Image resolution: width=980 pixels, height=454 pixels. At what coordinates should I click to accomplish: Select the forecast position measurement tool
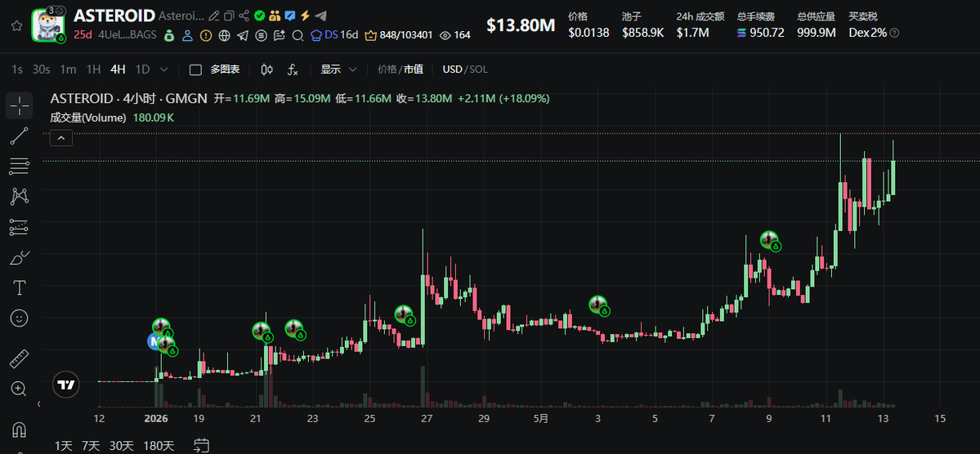(20, 227)
